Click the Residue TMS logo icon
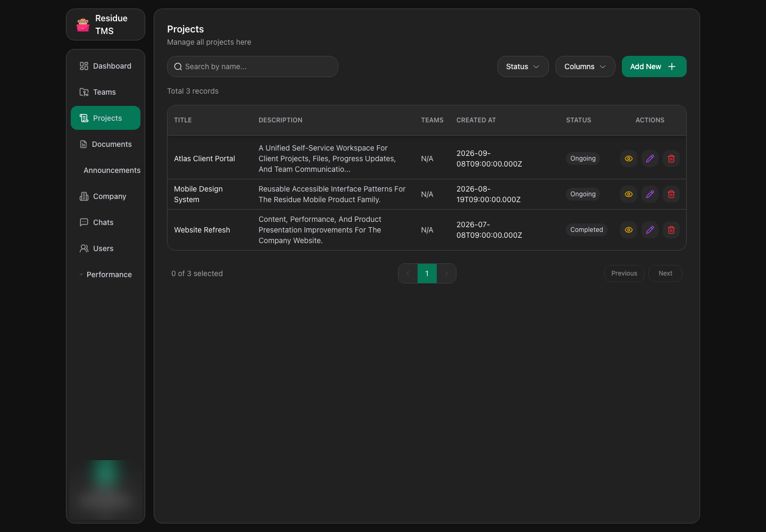 pyautogui.click(x=83, y=25)
